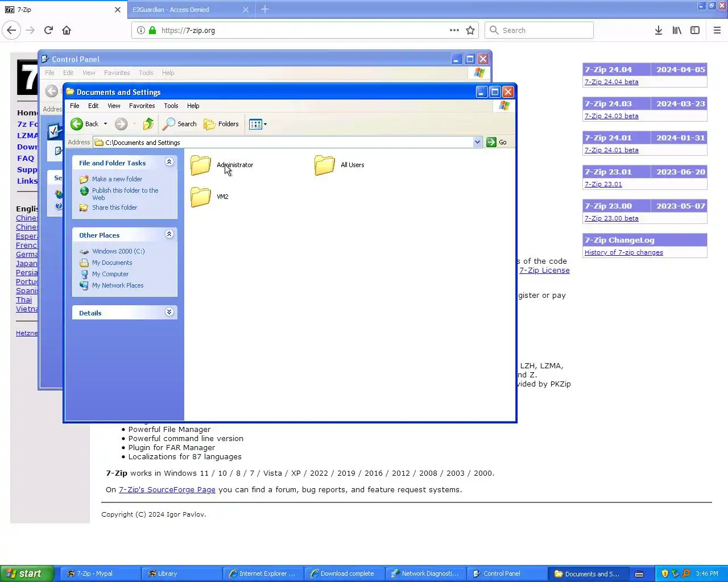This screenshot has height=582, width=728.
Task: Open 7-Zip License link
Action: click(x=544, y=271)
